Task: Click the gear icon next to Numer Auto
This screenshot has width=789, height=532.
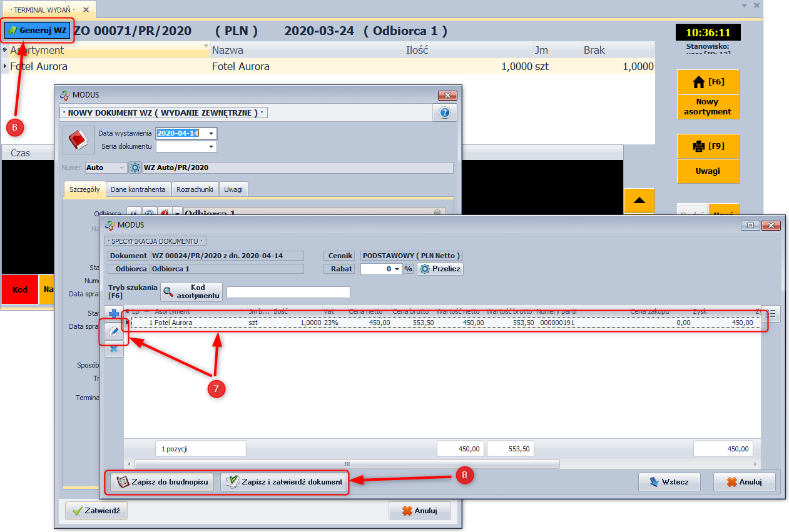Action: coord(135,168)
